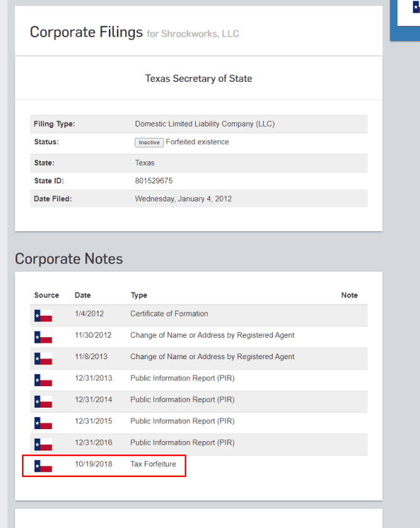Click the Texas flag icon in the 11/8/2013 row
The height and width of the screenshot is (528, 420).
[43, 359]
